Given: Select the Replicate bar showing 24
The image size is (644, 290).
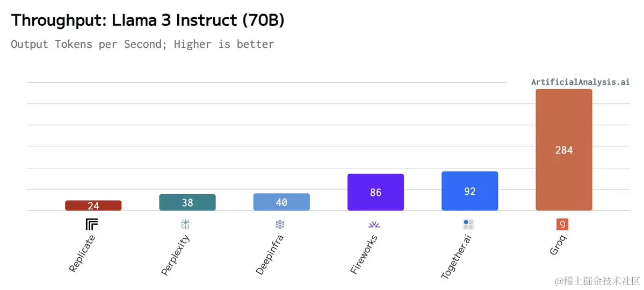Looking at the screenshot, I should 93,206.
